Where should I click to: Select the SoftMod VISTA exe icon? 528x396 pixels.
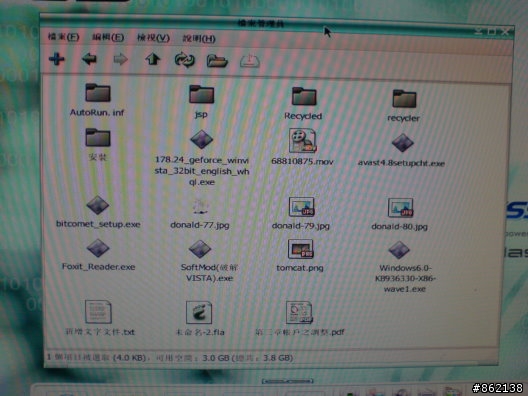pyautogui.click(x=200, y=249)
